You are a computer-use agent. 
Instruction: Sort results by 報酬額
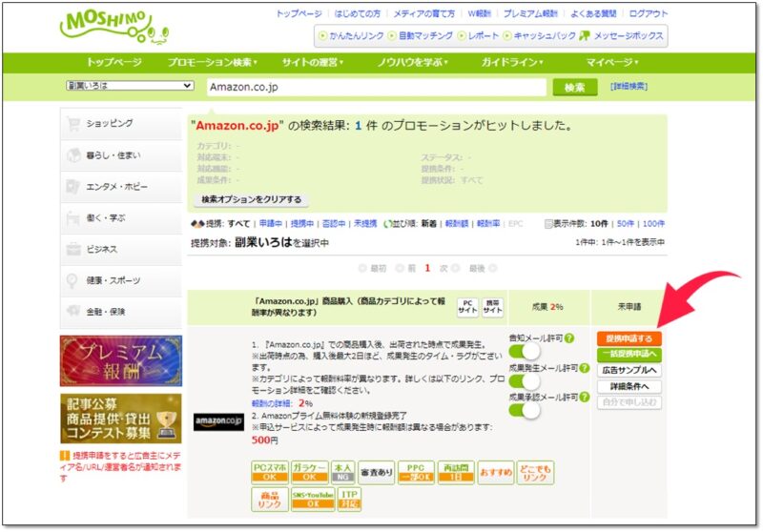coord(457,224)
